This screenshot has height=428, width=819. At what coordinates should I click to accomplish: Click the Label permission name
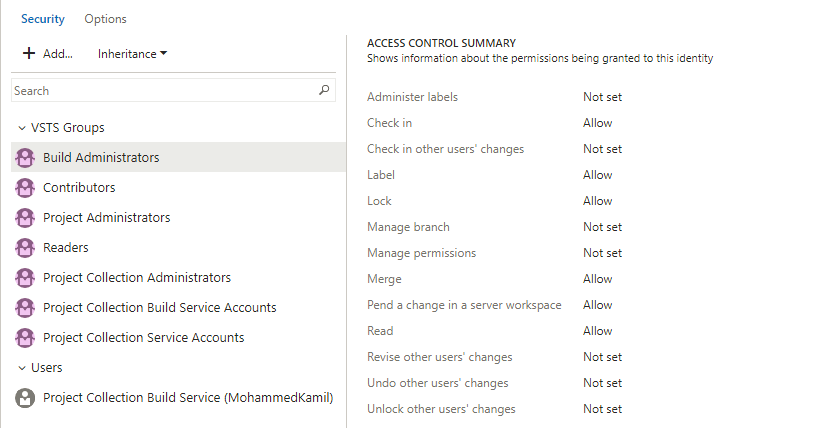click(381, 175)
